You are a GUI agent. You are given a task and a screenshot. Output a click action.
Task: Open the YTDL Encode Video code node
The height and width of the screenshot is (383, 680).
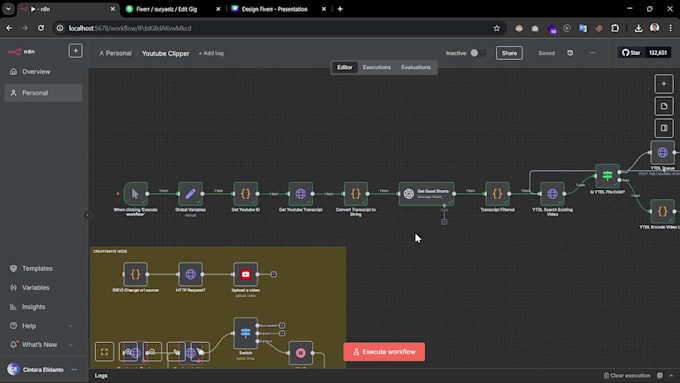(x=663, y=211)
